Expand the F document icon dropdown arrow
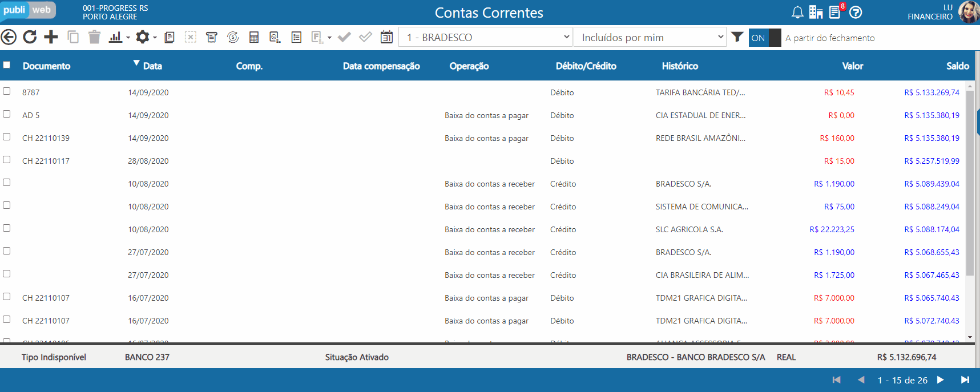 click(x=329, y=38)
